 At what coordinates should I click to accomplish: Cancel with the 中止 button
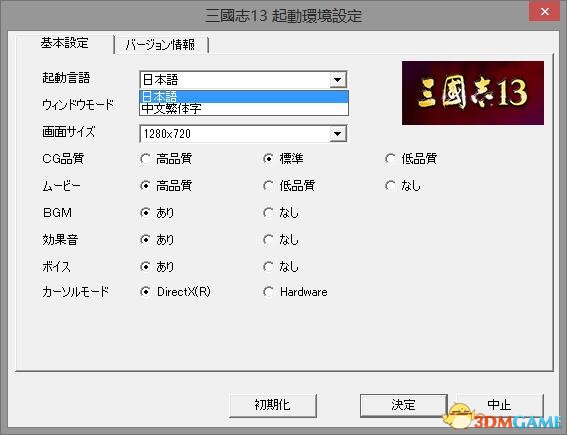tap(499, 405)
